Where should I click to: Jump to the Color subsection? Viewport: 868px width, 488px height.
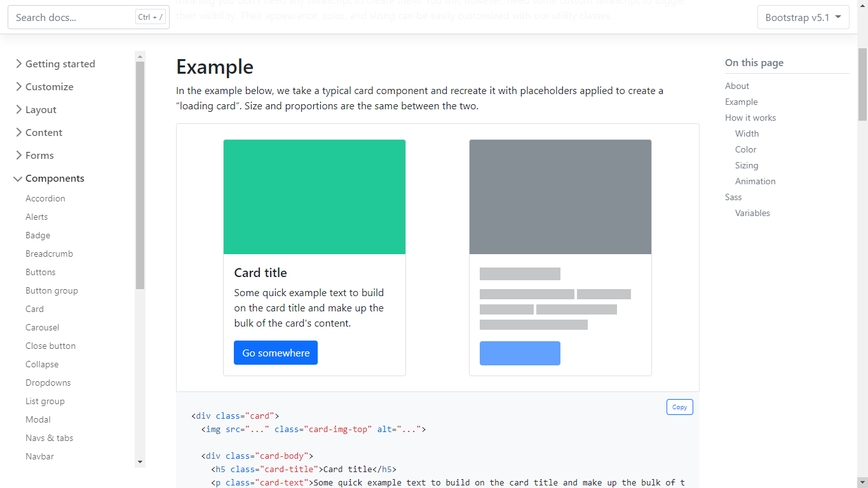click(745, 149)
